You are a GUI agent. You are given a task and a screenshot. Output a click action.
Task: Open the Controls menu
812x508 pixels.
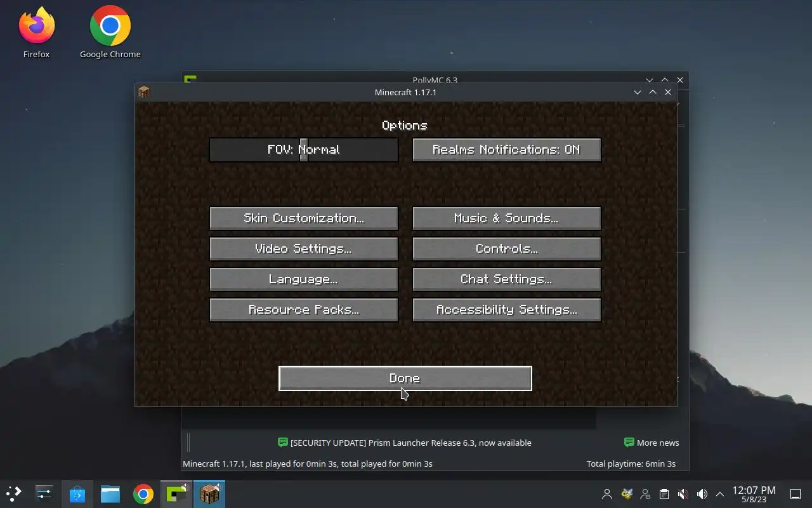pyautogui.click(x=506, y=249)
